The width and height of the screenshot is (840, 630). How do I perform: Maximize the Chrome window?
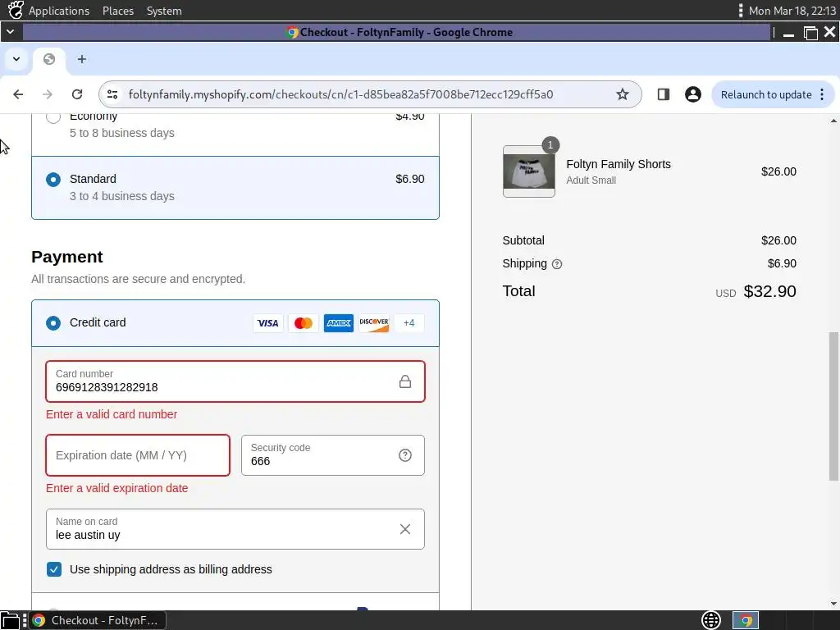pos(810,33)
